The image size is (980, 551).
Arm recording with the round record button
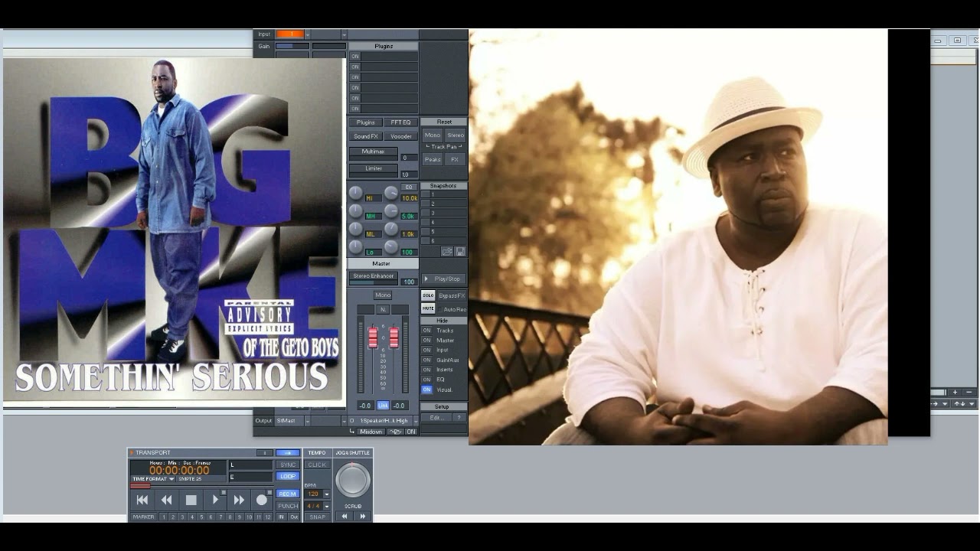(262, 500)
